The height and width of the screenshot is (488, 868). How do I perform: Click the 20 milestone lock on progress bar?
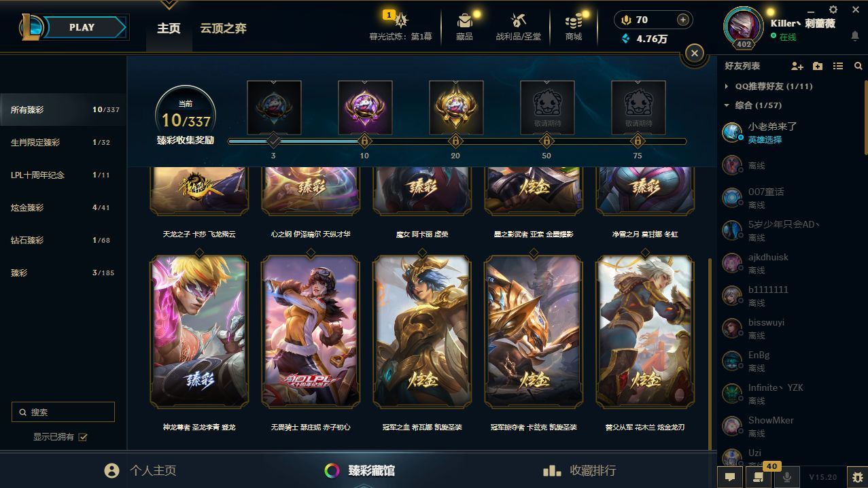455,141
